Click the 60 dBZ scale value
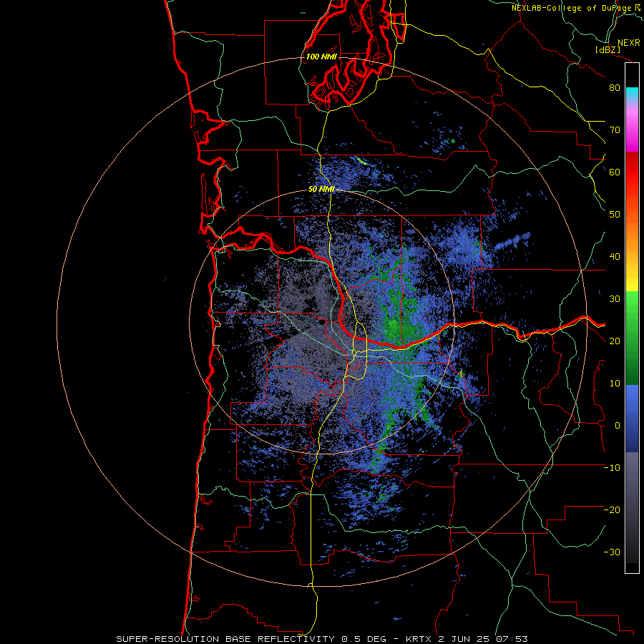Image resolution: width=644 pixels, height=644 pixels. point(615,172)
